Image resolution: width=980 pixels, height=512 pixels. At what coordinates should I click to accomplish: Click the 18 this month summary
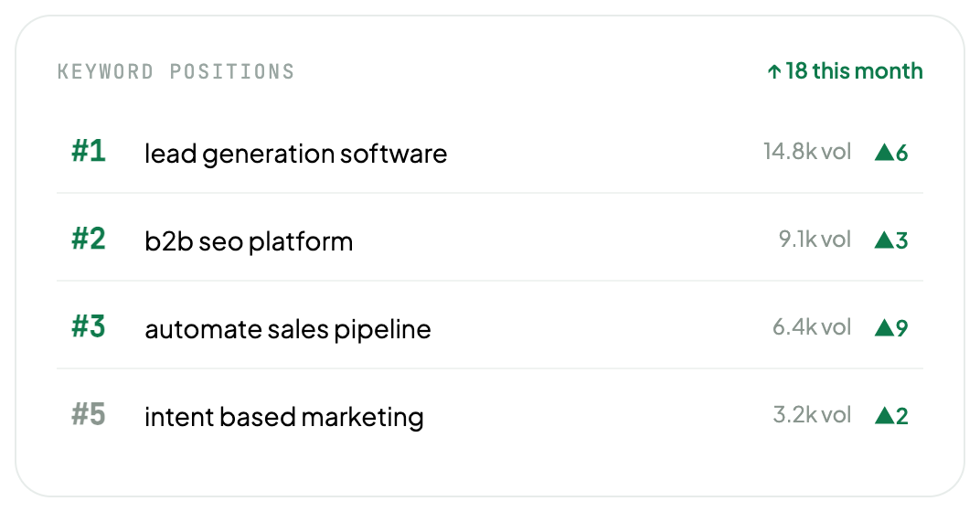845,71
